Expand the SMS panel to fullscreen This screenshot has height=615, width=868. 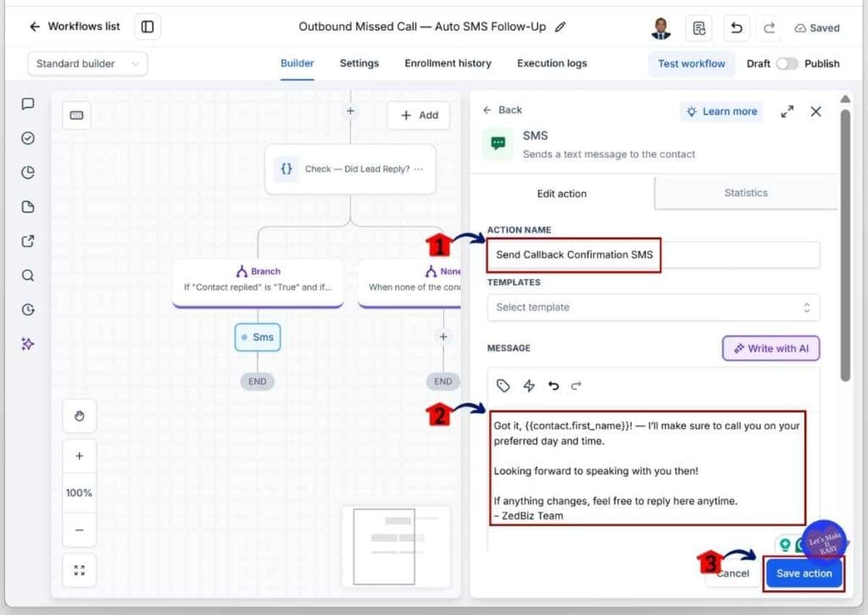coord(787,111)
